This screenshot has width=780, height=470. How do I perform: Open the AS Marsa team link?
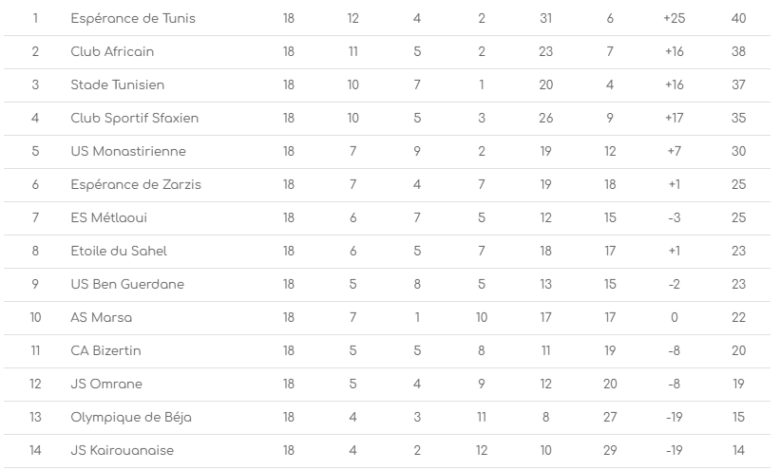(102, 319)
